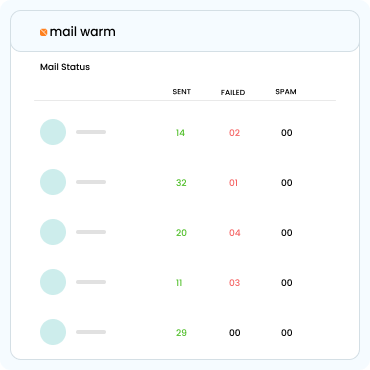Select the avatar in the second row

coord(53,182)
